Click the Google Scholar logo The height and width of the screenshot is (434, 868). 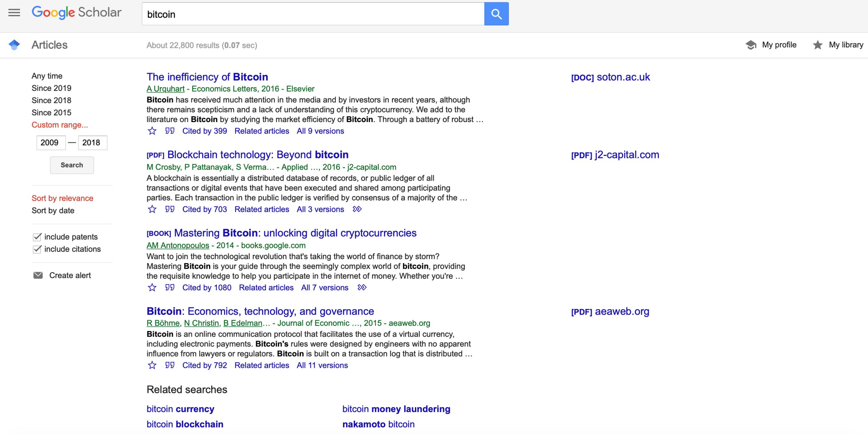77,13
